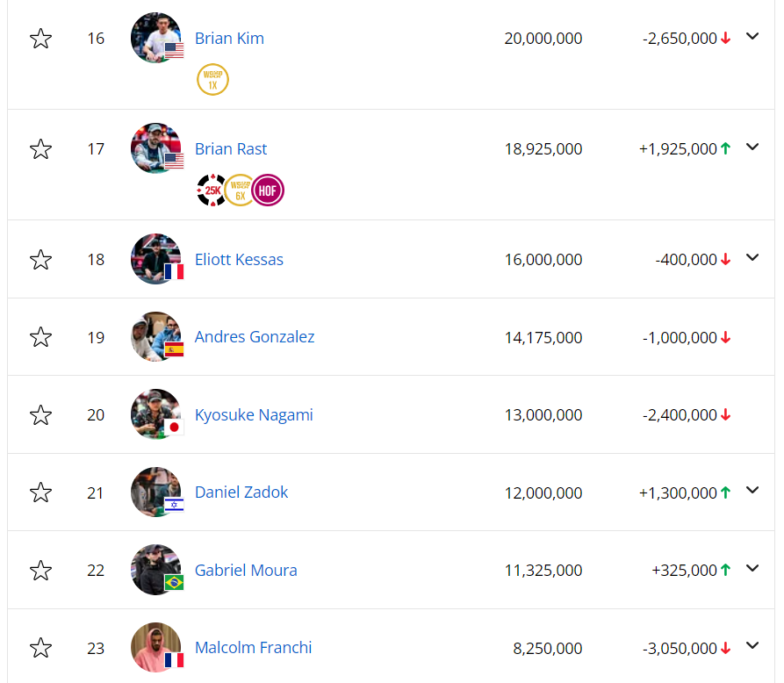Expand Daniel Zadok's row with the chevron

(752, 492)
